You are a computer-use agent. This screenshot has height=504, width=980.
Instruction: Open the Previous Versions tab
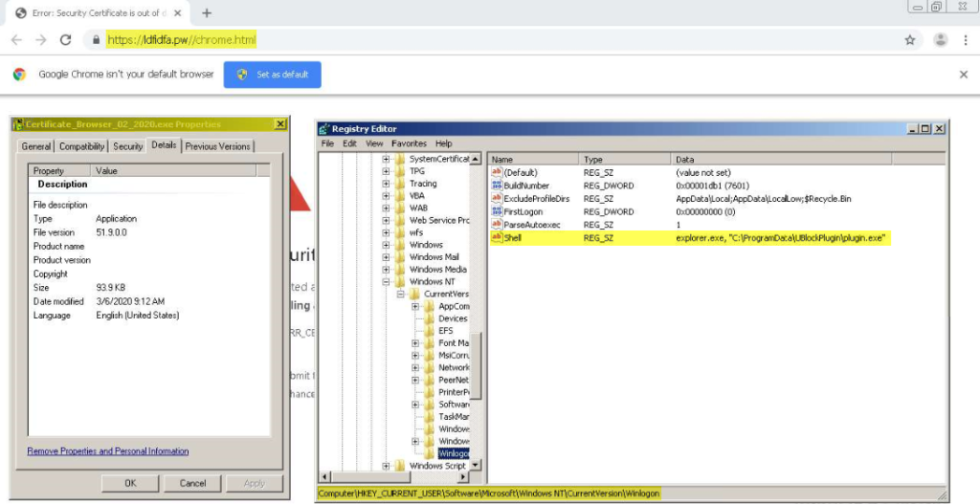coord(217,146)
